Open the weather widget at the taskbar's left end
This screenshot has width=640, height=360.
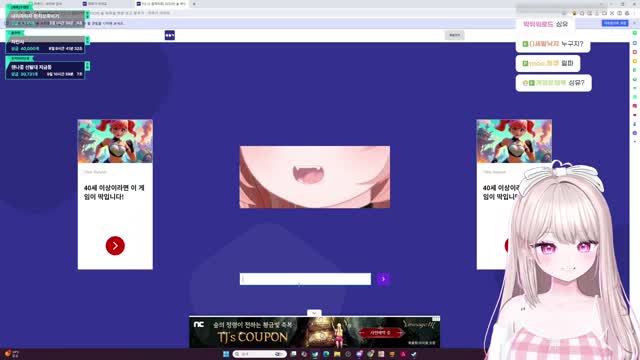pyautogui.click(x=11, y=353)
